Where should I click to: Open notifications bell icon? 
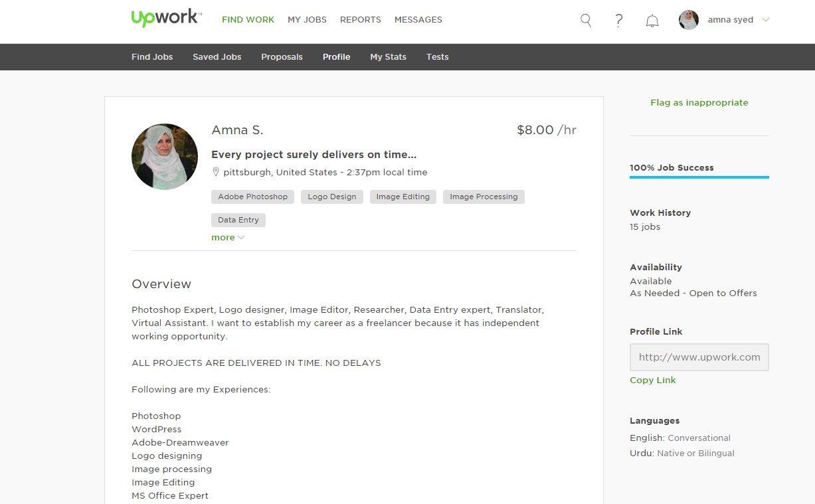pos(652,21)
